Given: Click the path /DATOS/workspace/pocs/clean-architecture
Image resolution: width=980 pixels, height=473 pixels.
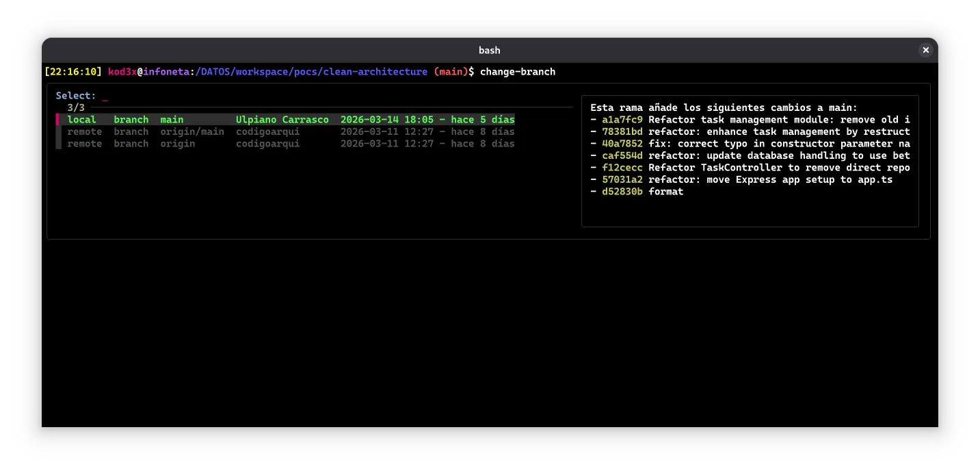Looking at the screenshot, I should [311, 71].
